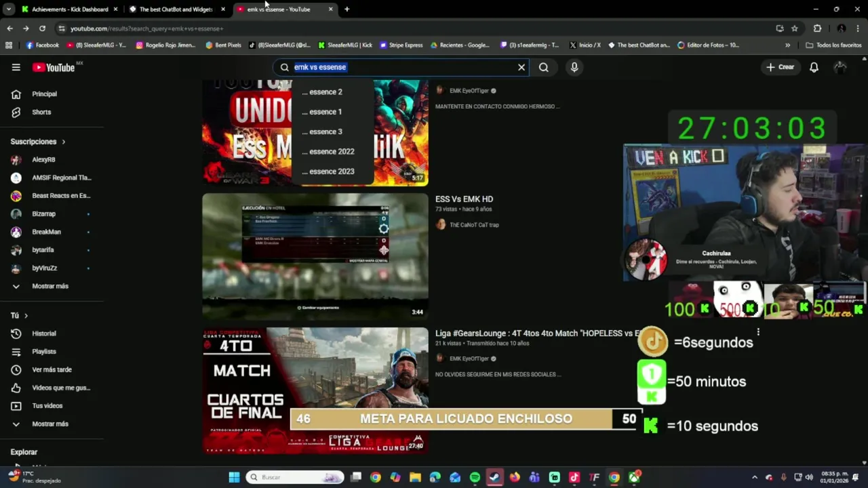Viewport: 868px width, 488px height.
Task: Start voice search with the microphone icon
Action: click(574, 67)
